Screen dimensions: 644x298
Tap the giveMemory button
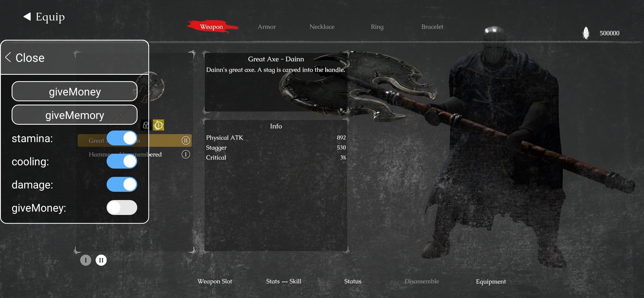(x=74, y=115)
